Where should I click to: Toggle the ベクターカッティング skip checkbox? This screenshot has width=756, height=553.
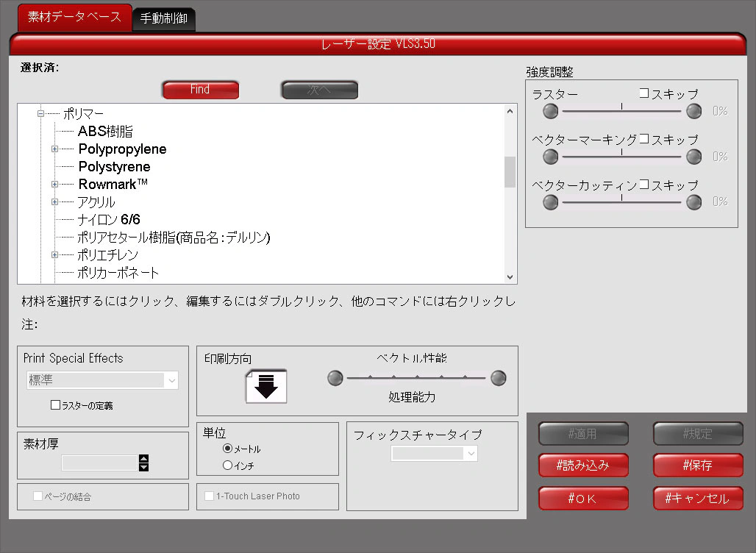click(644, 184)
